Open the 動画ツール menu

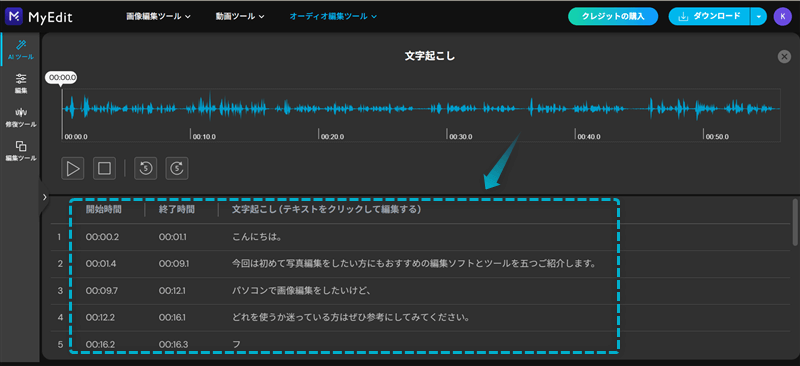point(240,16)
